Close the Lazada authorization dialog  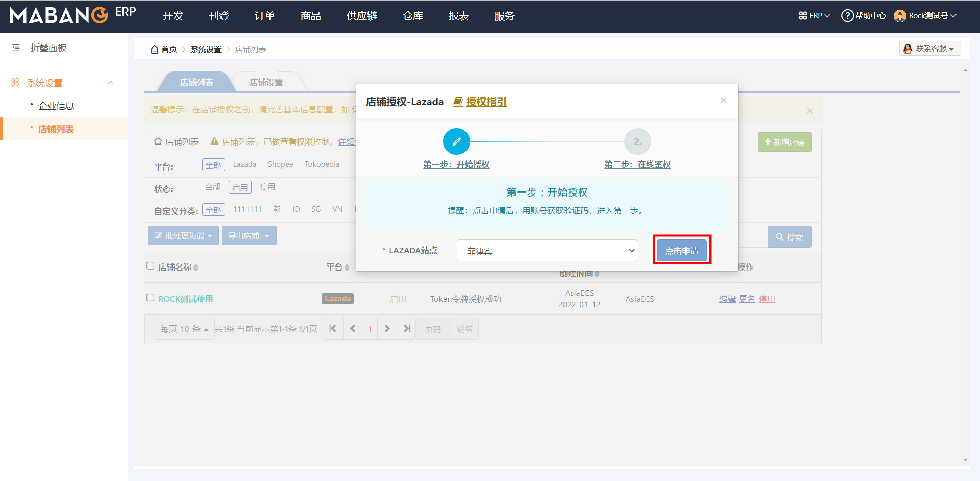[x=723, y=100]
